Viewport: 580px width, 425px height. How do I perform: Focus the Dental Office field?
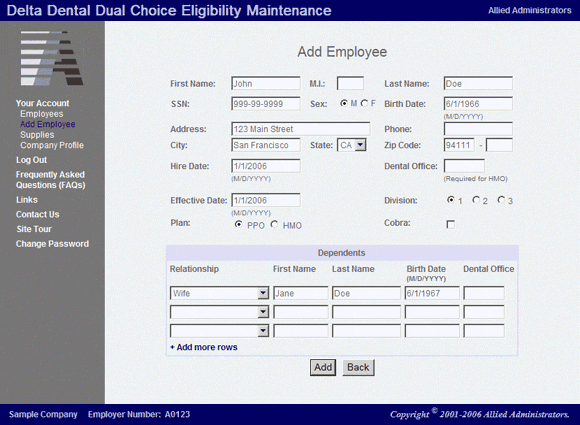tap(464, 166)
